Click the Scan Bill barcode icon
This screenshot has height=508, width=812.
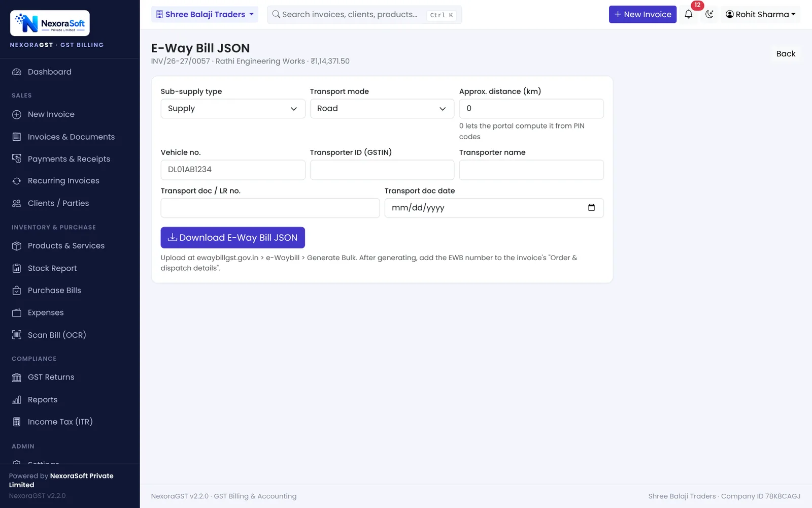17,335
